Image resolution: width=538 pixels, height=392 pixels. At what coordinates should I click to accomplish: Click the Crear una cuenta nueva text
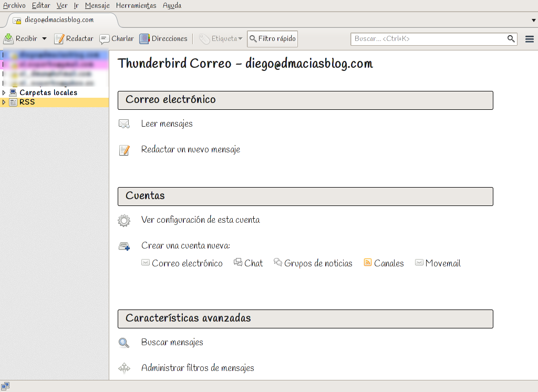point(185,246)
